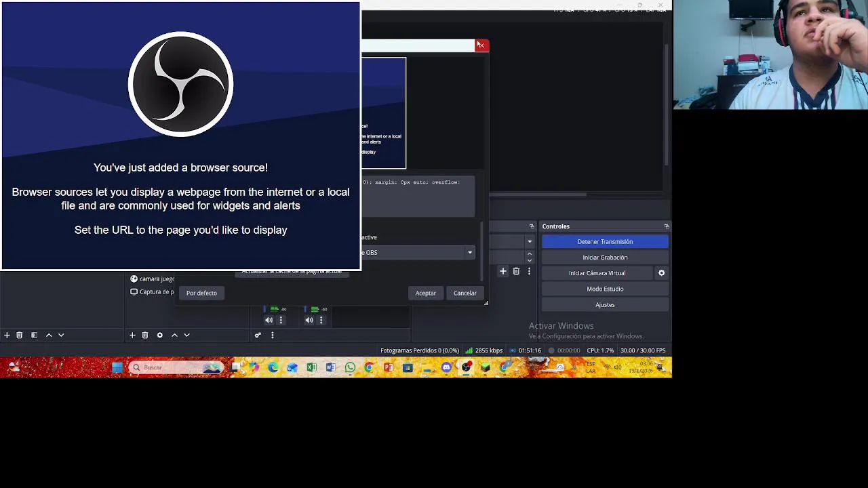Delete the selected scene with the Scenes trash icon
The image size is (868, 488).
(20, 335)
